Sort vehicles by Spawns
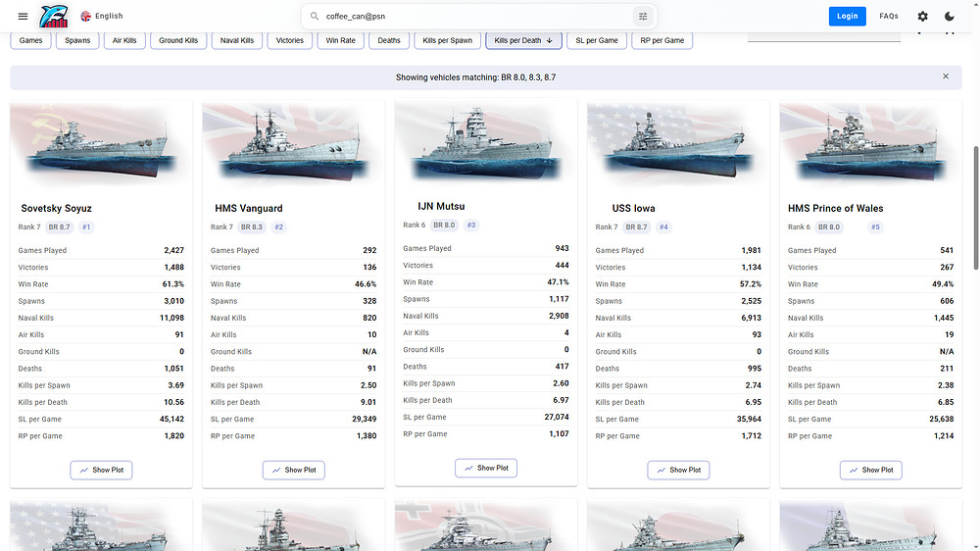 (77, 40)
